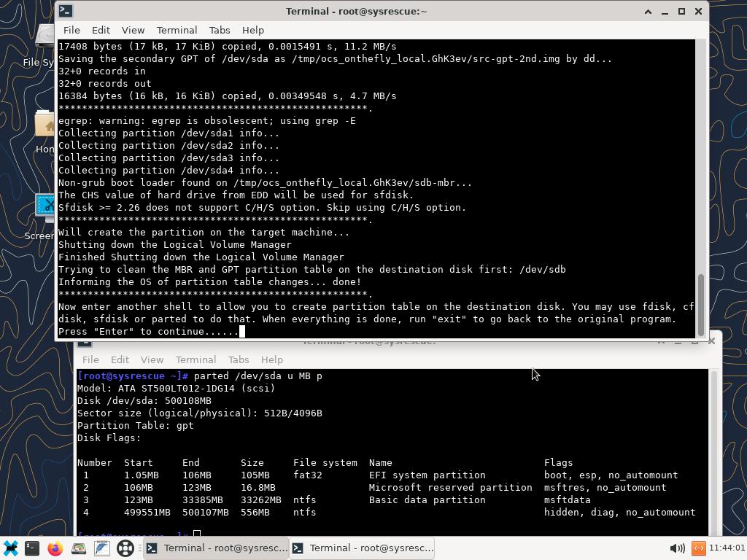Click the lifebuoy help icon in panel
This screenshot has width=747, height=560.
pos(125,548)
